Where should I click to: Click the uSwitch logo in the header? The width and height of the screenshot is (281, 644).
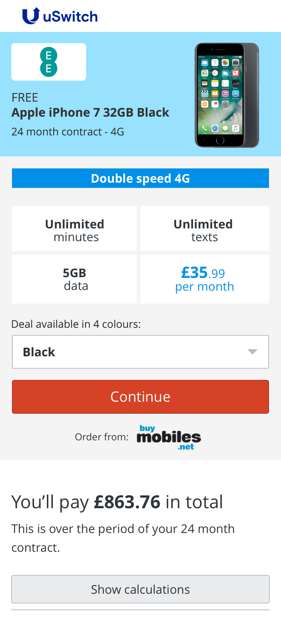[60, 16]
